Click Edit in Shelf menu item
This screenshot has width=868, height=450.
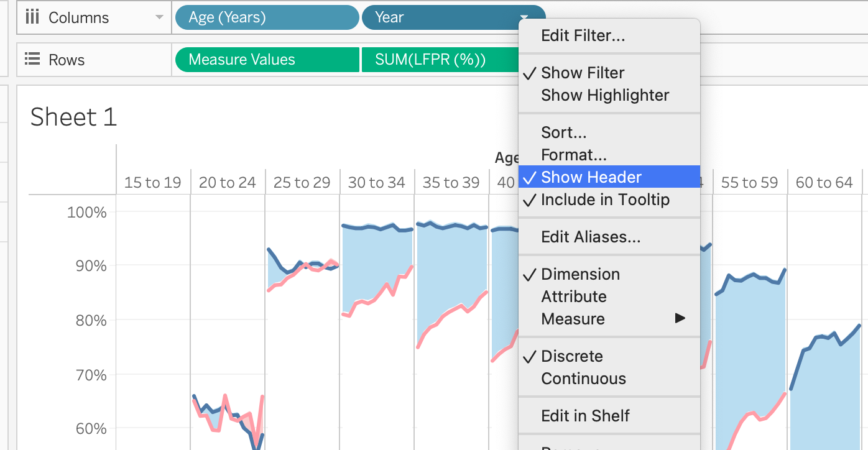click(x=585, y=416)
